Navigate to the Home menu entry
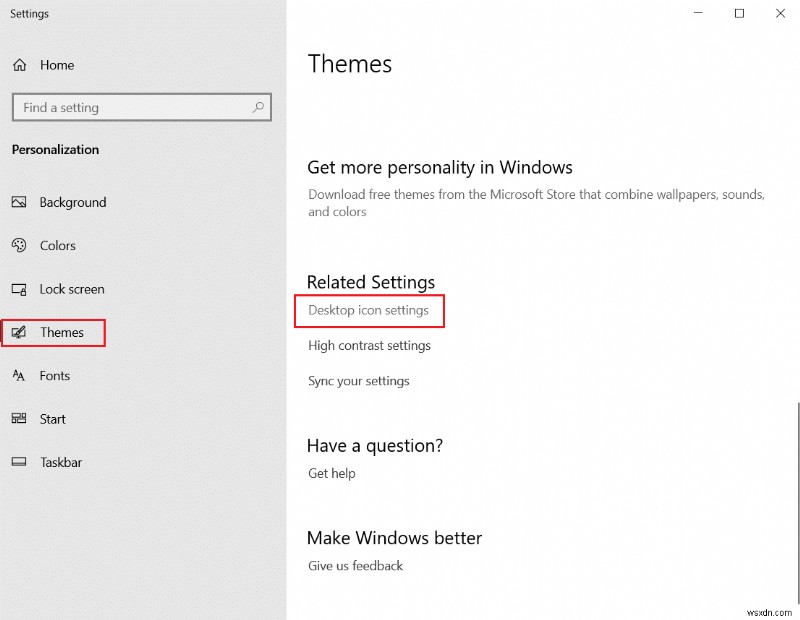Image resolution: width=800 pixels, height=620 pixels. pos(57,64)
